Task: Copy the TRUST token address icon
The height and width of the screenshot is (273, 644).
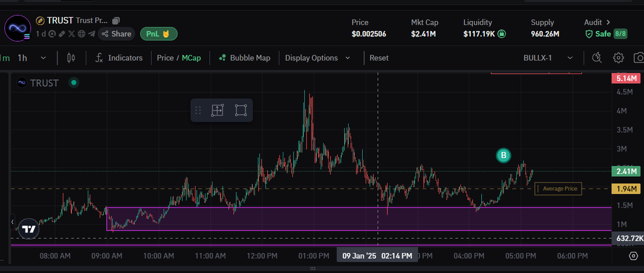Action: (x=116, y=20)
